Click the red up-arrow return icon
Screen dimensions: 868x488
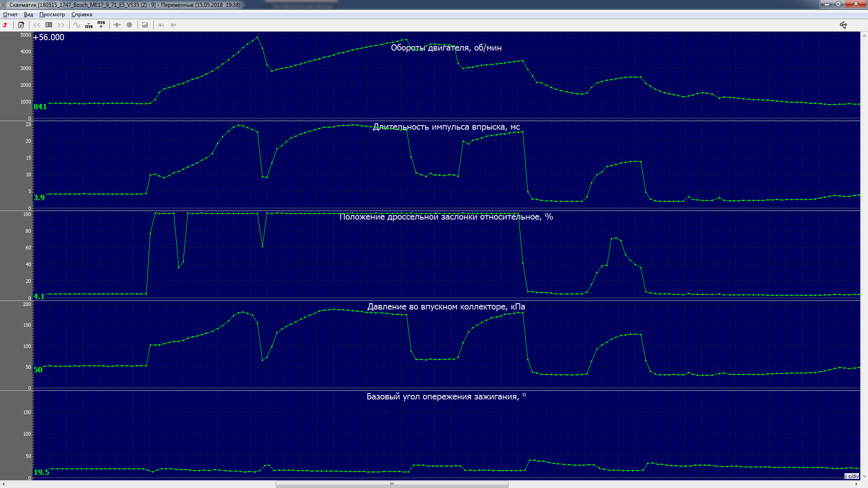point(5,25)
